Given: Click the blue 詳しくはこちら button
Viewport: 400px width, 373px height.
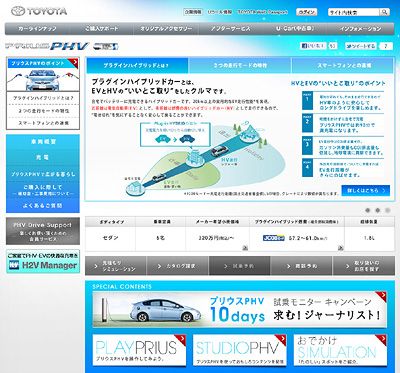Looking at the screenshot, I should pos(366,191).
